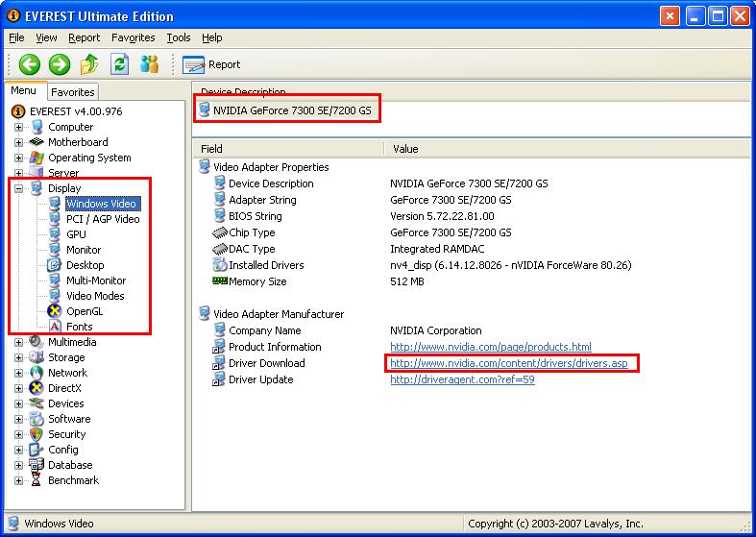The width and height of the screenshot is (756, 537).
Task: Click the Software icon in the tree
Action: point(37,419)
